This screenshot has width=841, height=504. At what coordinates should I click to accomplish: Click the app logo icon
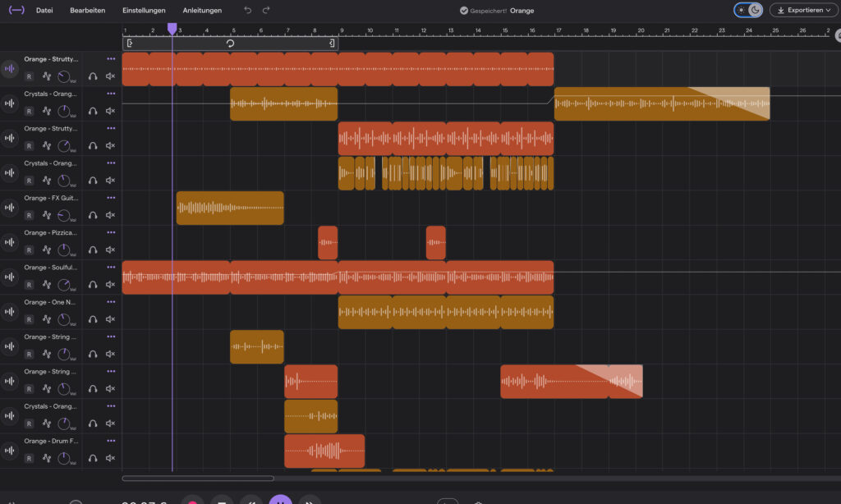tap(16, 10)
